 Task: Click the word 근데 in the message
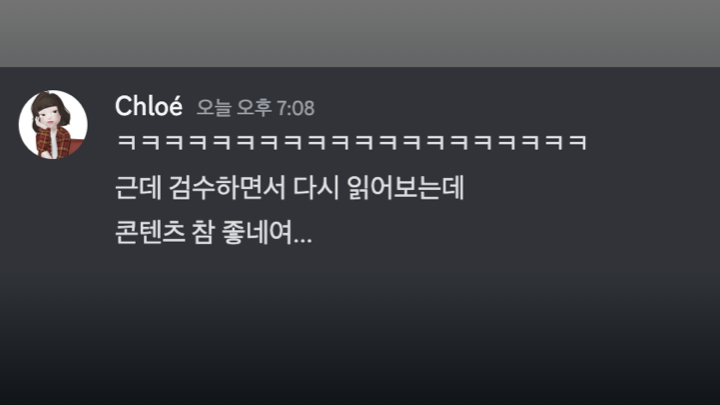tap(138, 187)
